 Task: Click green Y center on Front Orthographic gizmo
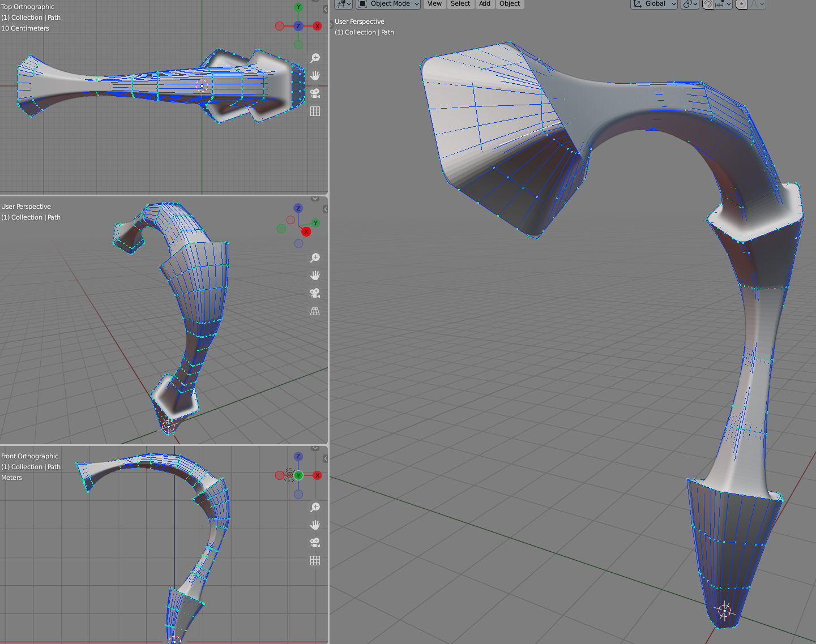click(298, 475)
